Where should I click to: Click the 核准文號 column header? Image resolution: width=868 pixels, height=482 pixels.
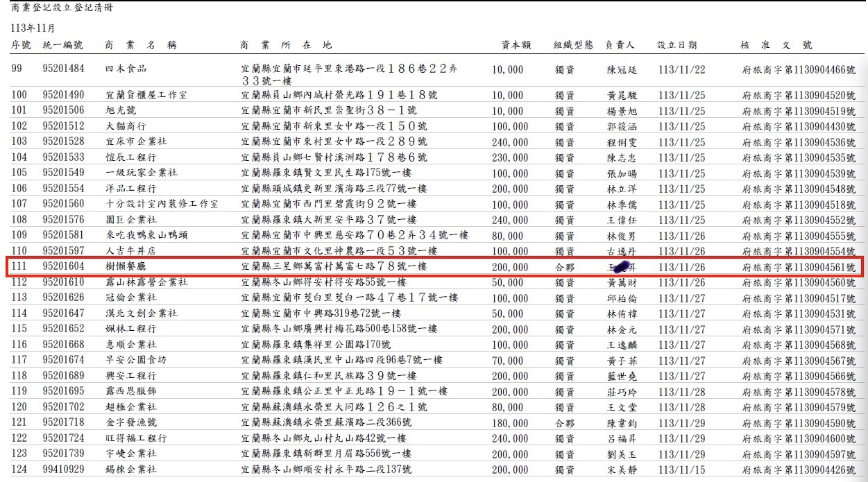coord(776,45)
